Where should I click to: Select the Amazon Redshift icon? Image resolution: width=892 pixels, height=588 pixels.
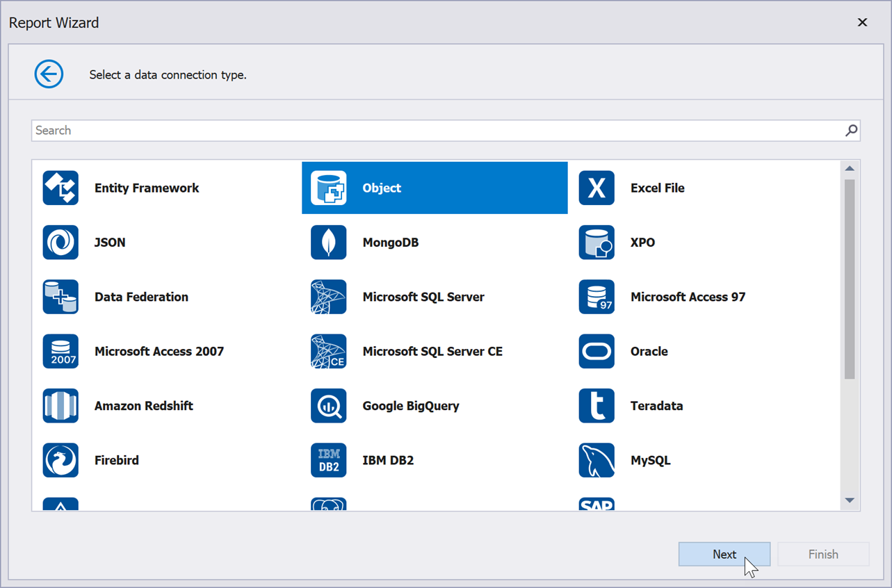(x=60, y=405)
